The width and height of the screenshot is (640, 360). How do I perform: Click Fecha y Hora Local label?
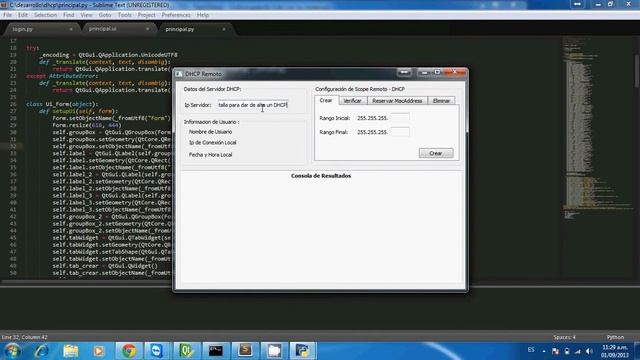pos(210,155)
